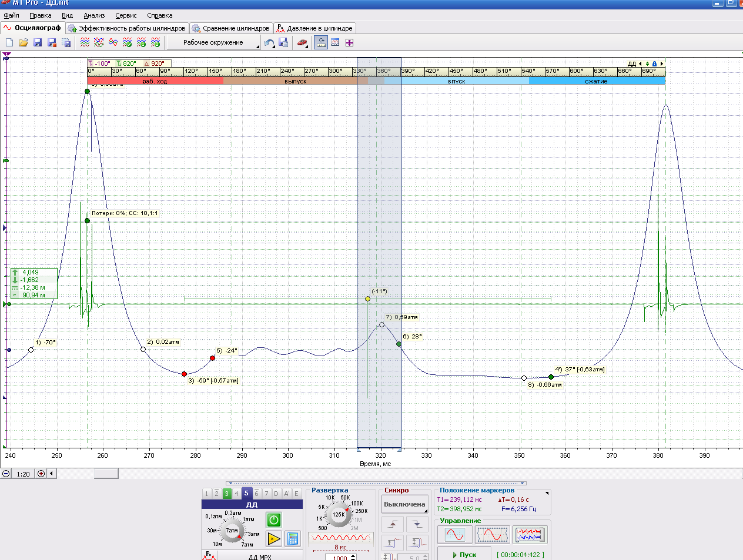Viewport: 743px width, 560px height.
Task: Click the waveform icon with green checkmark
Action: point(127,42)
